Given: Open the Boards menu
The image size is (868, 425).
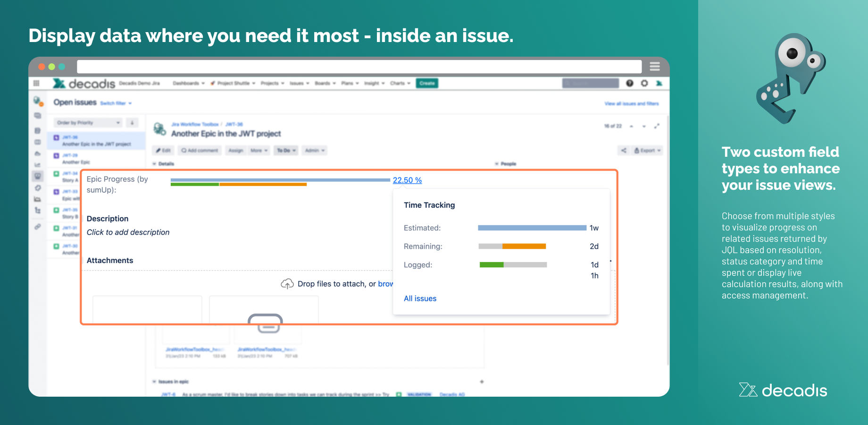Looking at the screenshot, I should (325, 84).
